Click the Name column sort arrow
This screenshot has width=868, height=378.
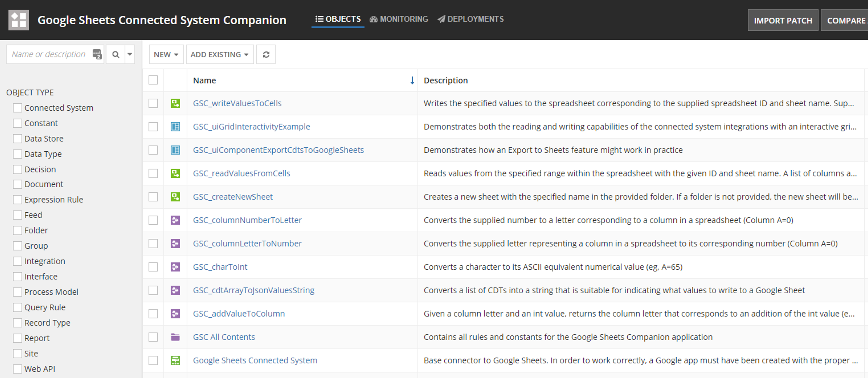pos(412,80)
